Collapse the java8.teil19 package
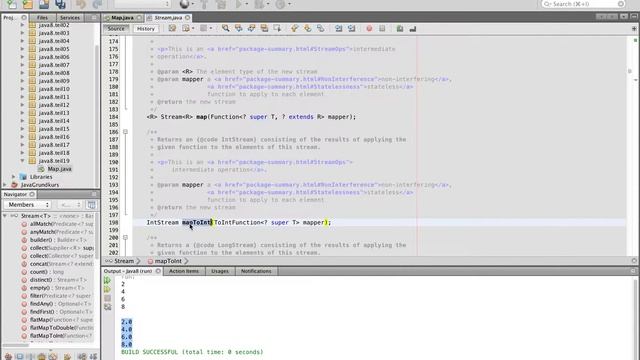The width and height of the screenshot is (640, 360). click(x=22, y=161)
